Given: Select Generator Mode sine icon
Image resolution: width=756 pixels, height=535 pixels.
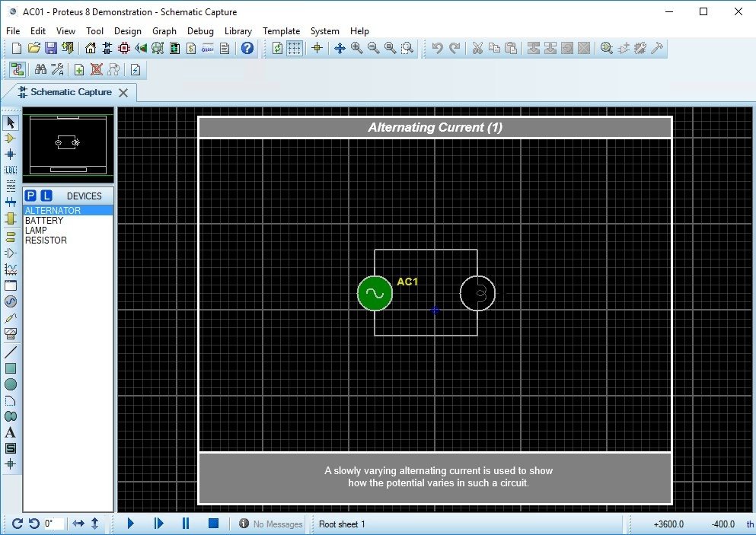Looking at the screenshot, I should (11, 301).
